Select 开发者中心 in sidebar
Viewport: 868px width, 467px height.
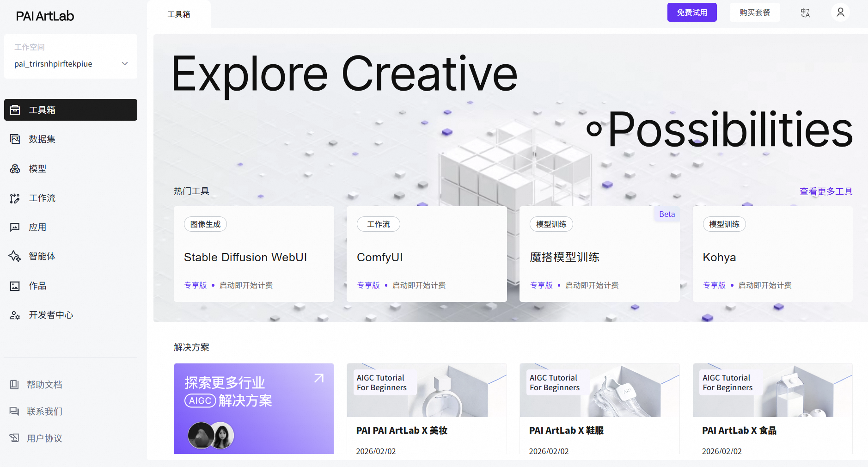tap(71, 315)
